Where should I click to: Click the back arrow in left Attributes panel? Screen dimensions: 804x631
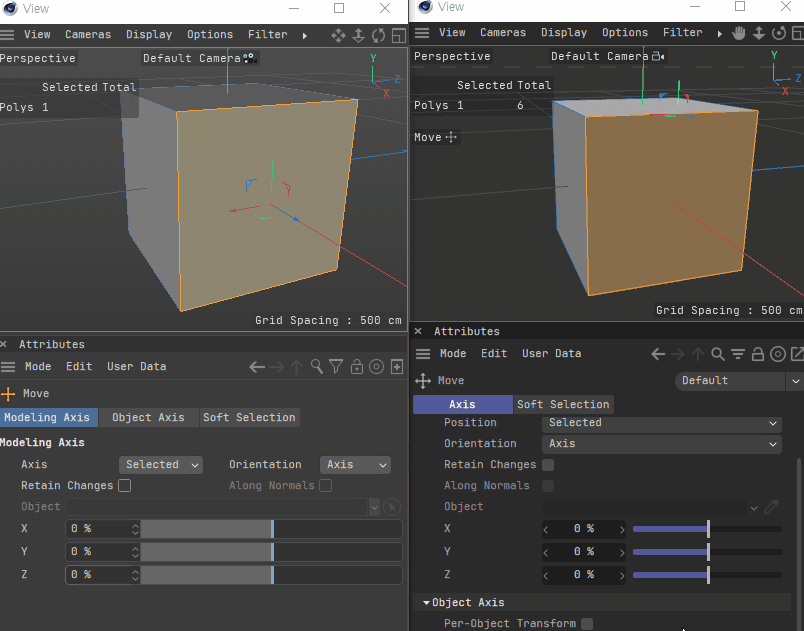257,367
